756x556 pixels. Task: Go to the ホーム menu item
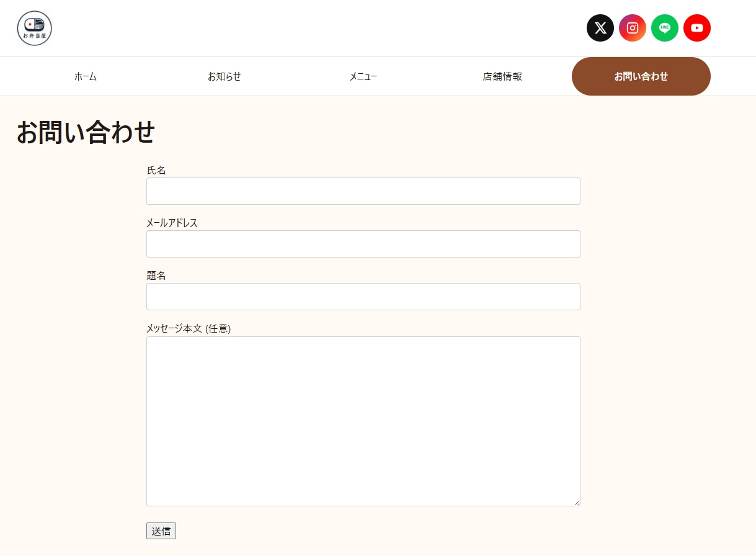[x=86, y=76]
